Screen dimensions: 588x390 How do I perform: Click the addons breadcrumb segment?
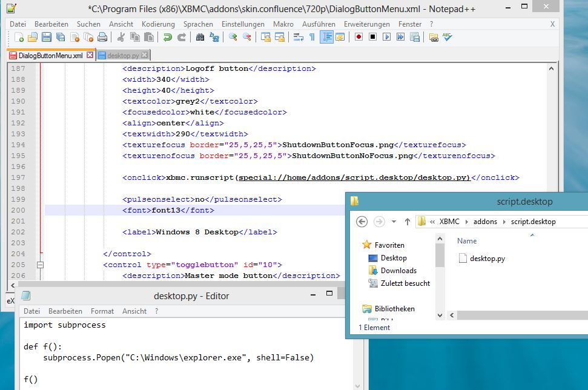(x=485, y=222)
